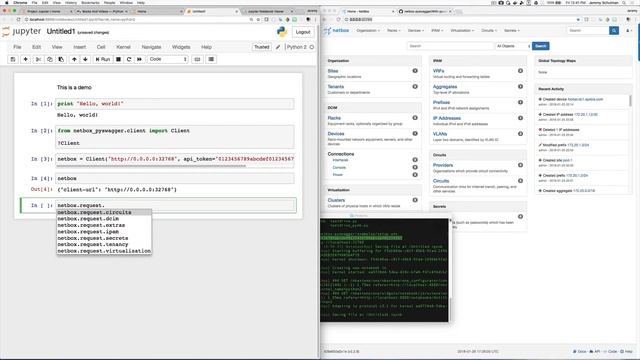This screenshot has height=360, width=640.
Task: Open the Clusters link under Virtualization
Action: click(336, 200)
